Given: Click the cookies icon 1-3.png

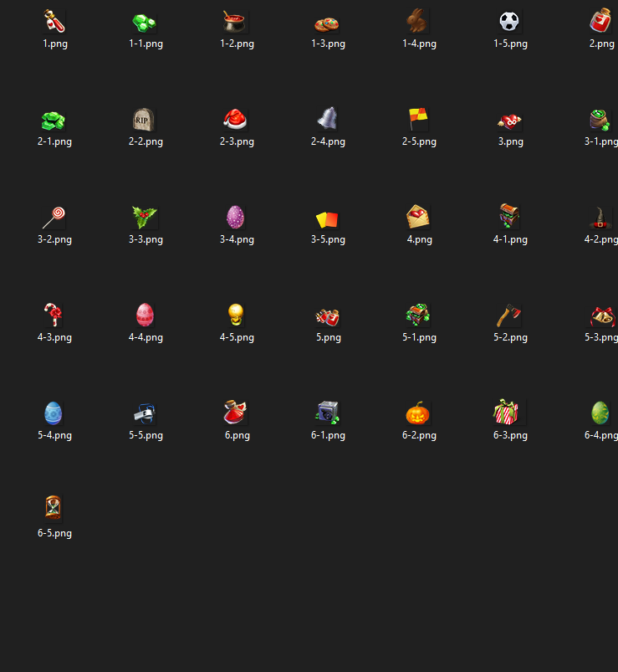Looking at the screenshot, I should 327,23.
